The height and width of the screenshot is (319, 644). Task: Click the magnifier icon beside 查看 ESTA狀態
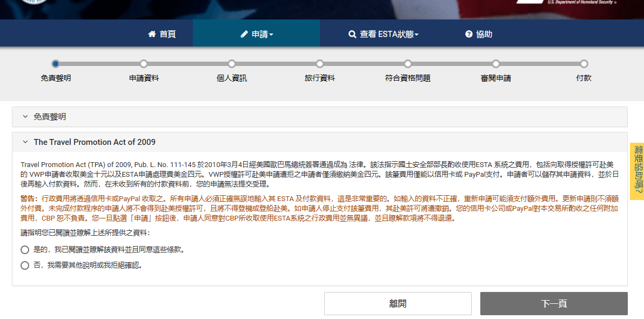tap(352, 35)
